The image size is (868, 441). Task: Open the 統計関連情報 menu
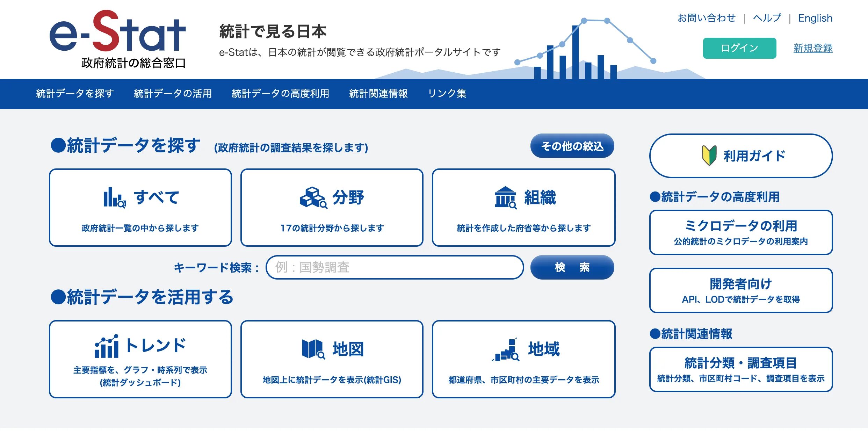[378, 94]
